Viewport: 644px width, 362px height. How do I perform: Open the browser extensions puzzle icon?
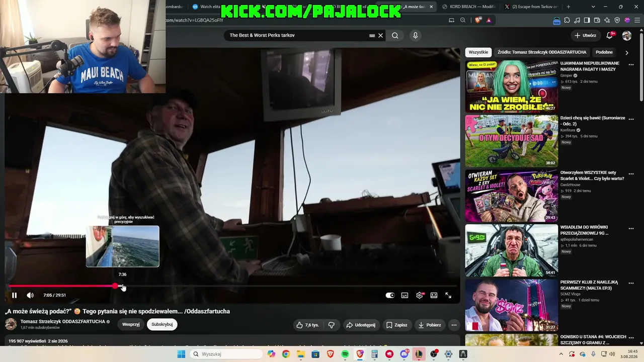[x=567, y=20]
